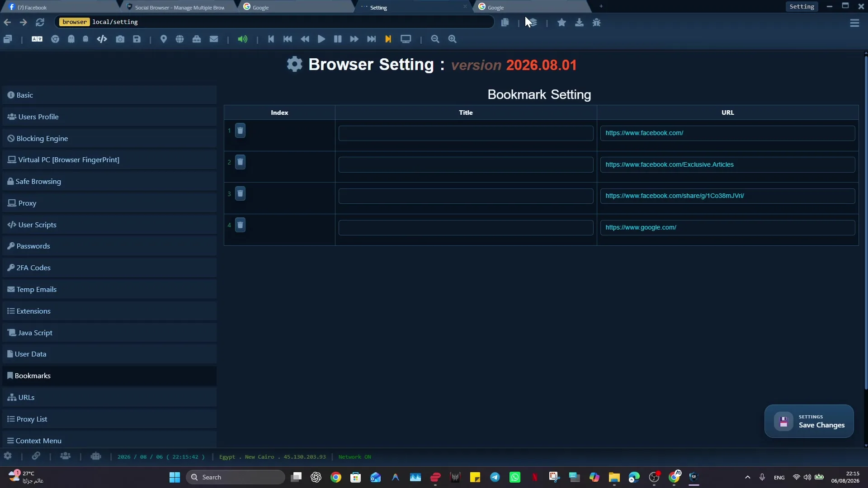Switch to the last Google tab

[x=531, y=7]
